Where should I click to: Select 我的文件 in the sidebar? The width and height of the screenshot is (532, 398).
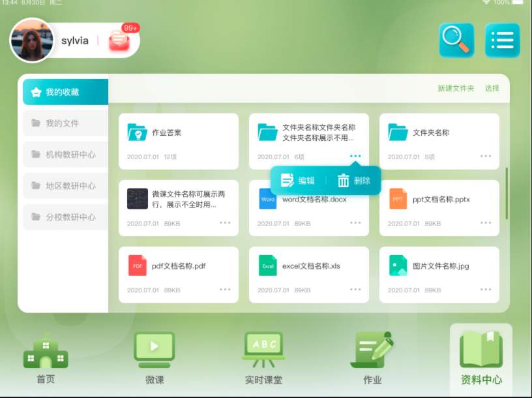tap(65, 122)
